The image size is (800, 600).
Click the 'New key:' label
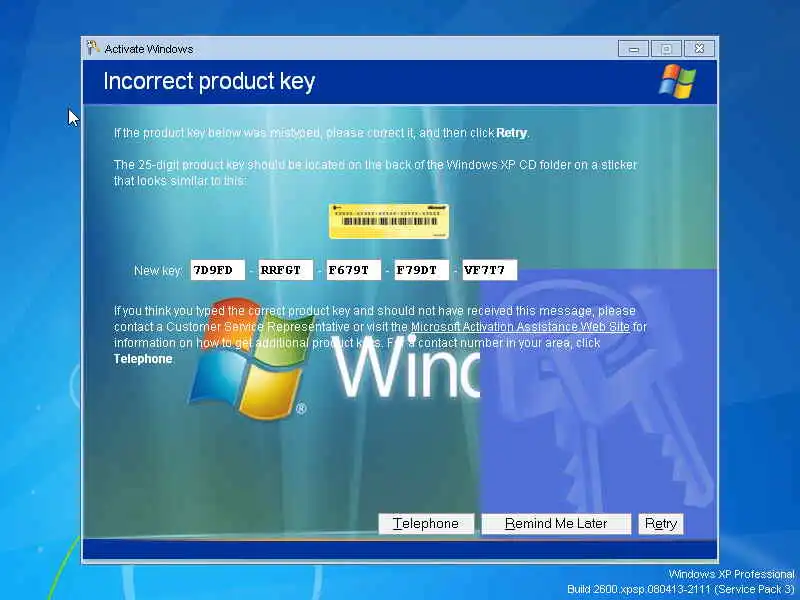[158, 270]
